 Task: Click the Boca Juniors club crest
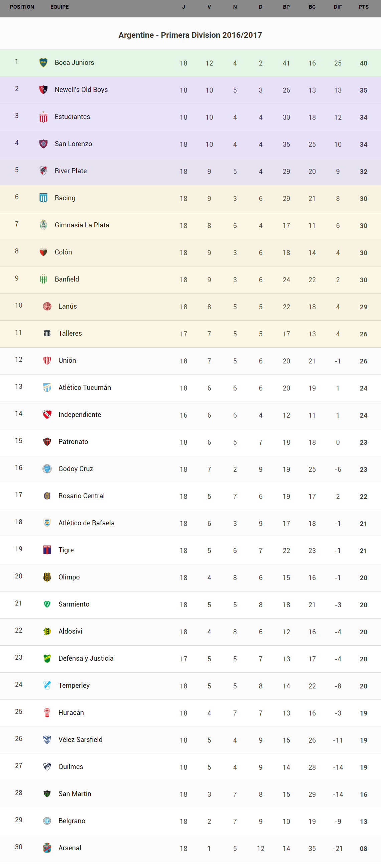pos(43,63)
